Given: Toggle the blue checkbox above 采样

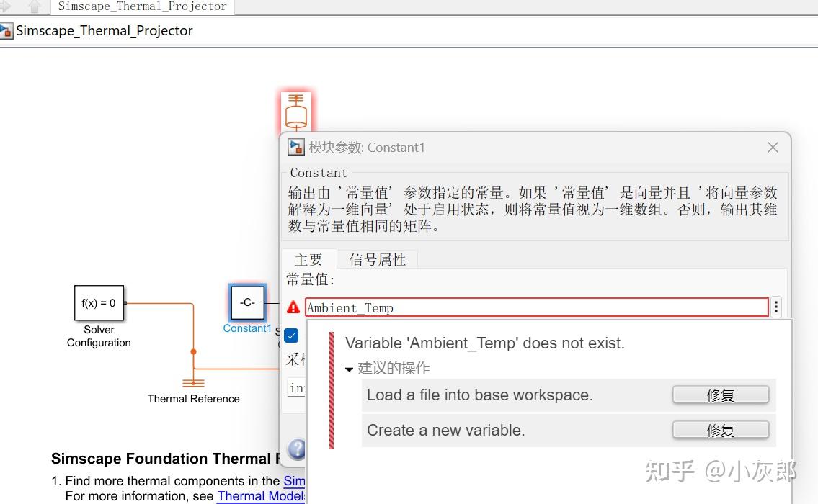Looking at the screenshot, I should pos(291,335).
